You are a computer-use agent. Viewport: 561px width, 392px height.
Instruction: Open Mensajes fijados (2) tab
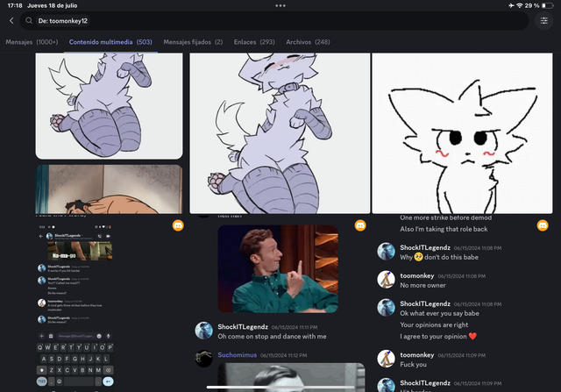[193, 42]
